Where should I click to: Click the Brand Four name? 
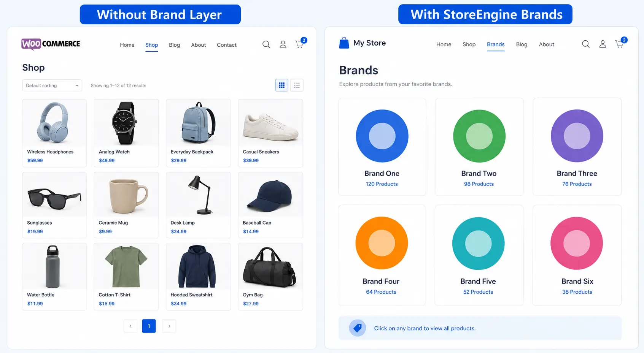pyautogui.click(x=381, y=281)
